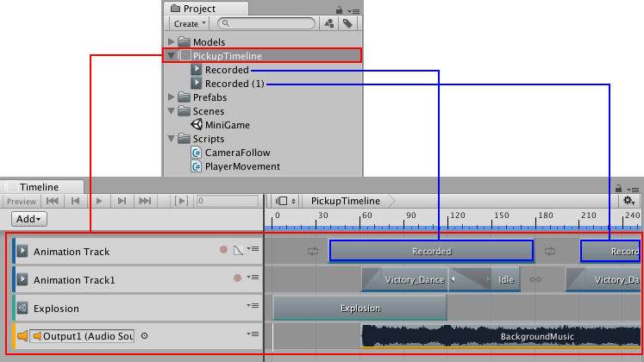
Task: Click the record button on Animation Track
Action: (x=223, y=250)
